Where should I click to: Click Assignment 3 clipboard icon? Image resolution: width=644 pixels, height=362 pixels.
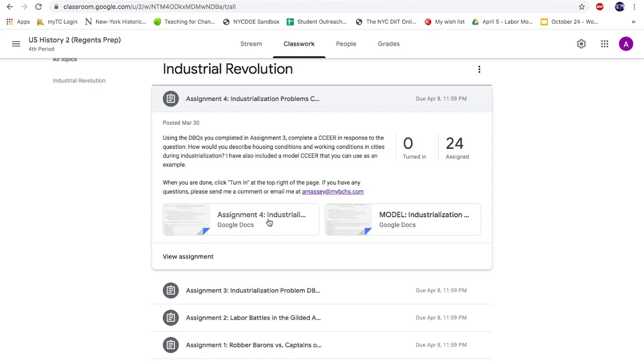click(x=171, y=291)
